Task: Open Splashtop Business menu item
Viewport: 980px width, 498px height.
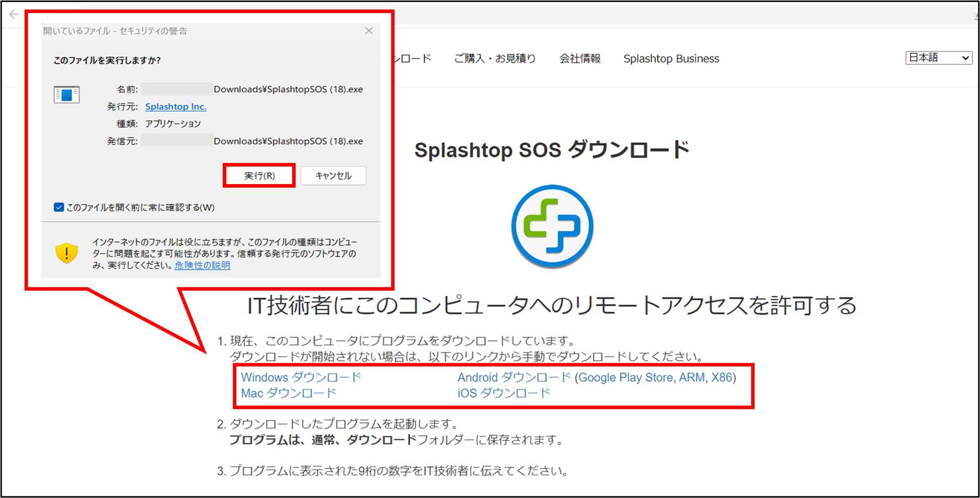Action: pos(671,58)
